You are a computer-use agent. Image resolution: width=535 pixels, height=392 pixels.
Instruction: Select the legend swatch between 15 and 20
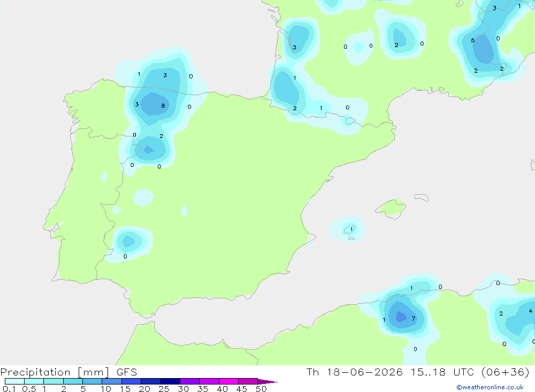pos(132,381)
